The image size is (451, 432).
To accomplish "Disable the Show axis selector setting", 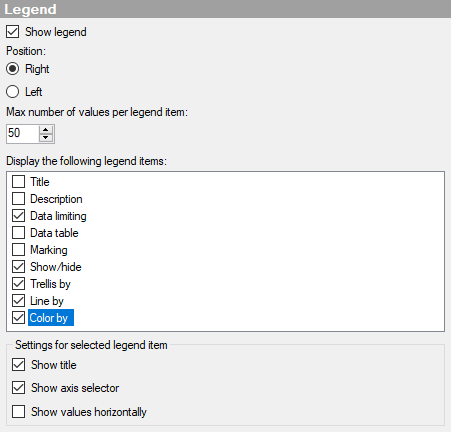I will coord(18,388).
